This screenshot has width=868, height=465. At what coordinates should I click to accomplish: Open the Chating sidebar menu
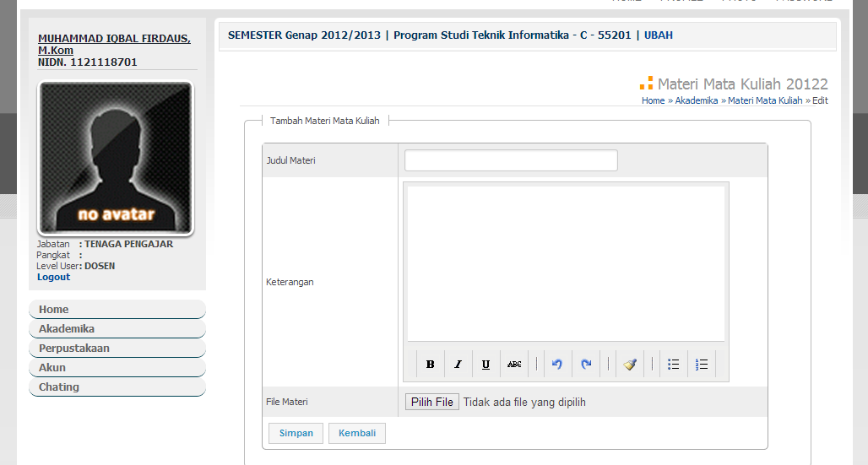pyautogui.click(x=117, y=387)
